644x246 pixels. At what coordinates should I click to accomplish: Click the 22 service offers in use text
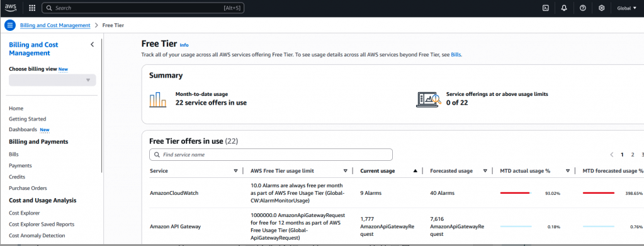[211, 103]
